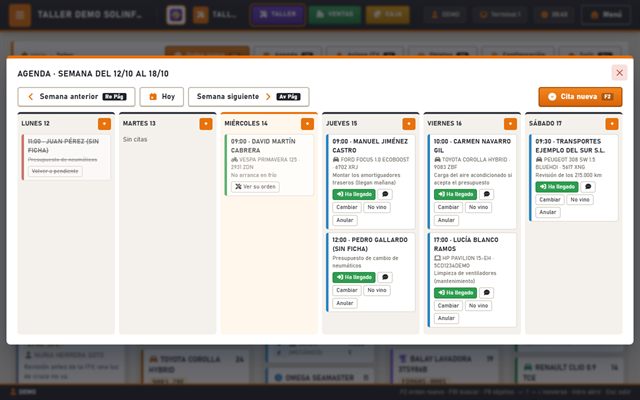The width and height of the screenshot is (640, 400).
Task: Add appointment on Viernes 16 plus icon
Action: (510, 124)
